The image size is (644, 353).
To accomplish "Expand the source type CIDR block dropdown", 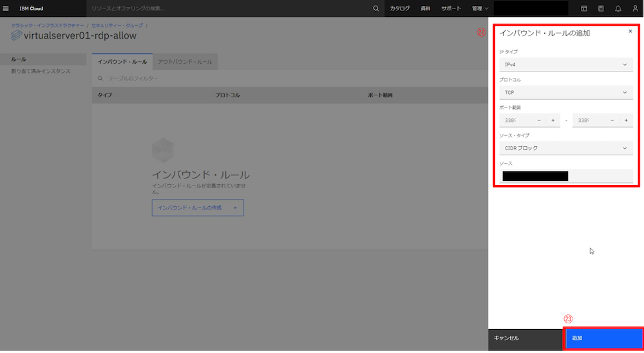I will tap(566, 148).
